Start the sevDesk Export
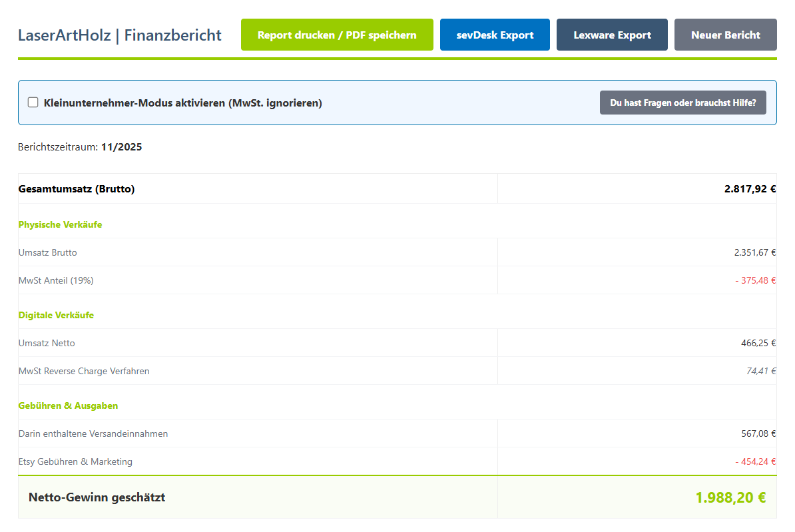The width and height of the screenshot is (795, 532). pos(495,34)
